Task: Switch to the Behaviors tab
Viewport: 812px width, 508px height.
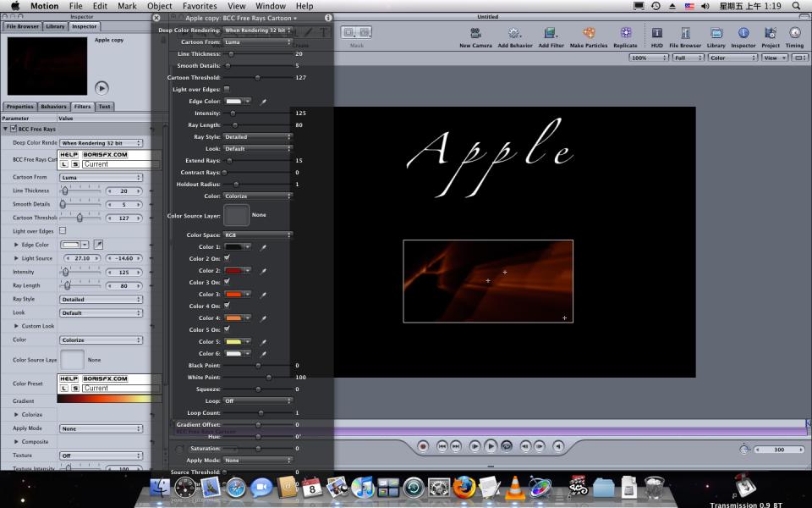Action: (x=53, y=107)
